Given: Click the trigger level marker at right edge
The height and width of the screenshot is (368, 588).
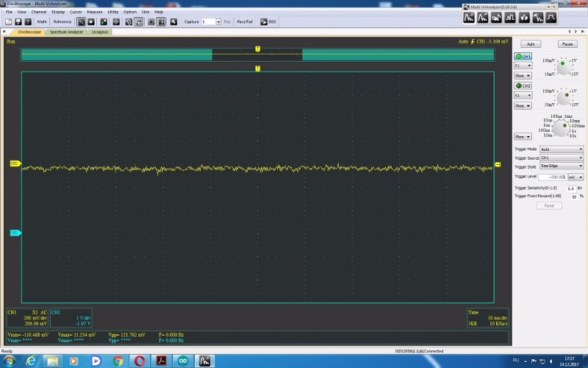Looking at the screenshot, I should pos(498,164).
